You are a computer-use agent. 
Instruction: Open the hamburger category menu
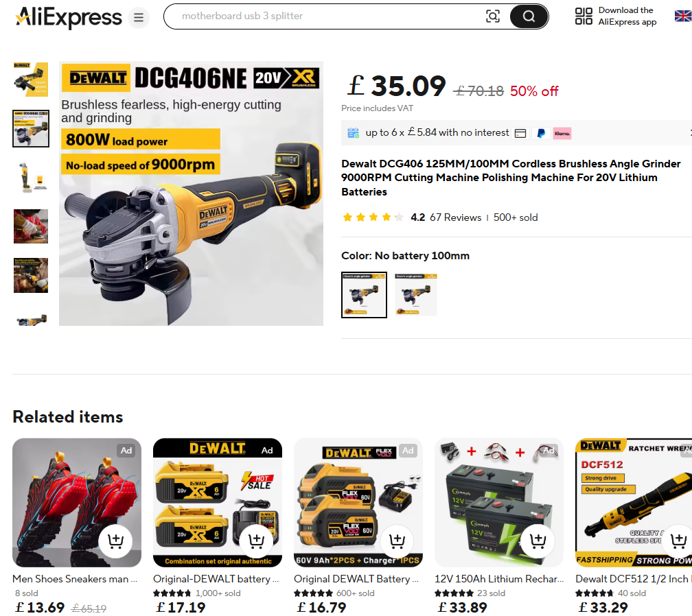click(139, 18)
